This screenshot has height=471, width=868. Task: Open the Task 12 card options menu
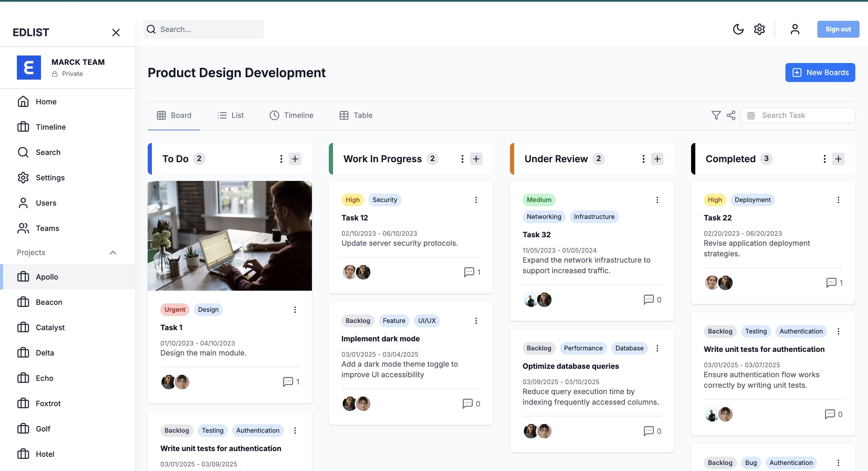pos(476,200)
